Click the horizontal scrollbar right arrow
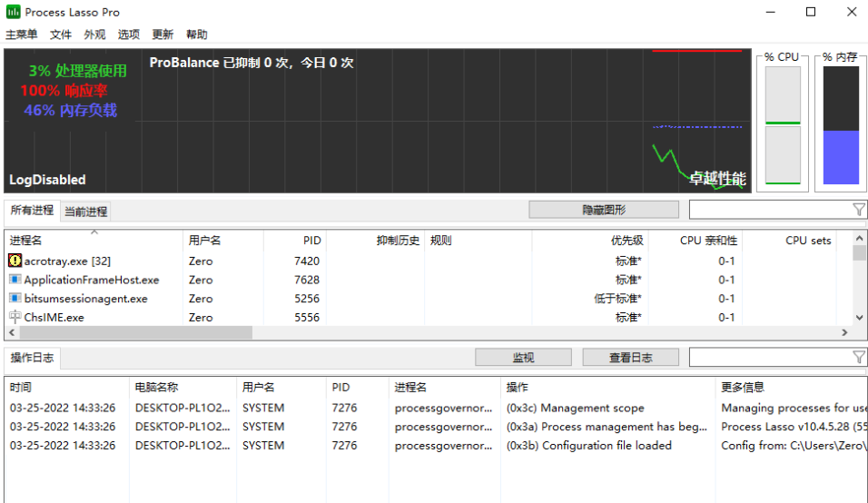Viewport: 868px width, 503px height. click(x=844, y=332)
